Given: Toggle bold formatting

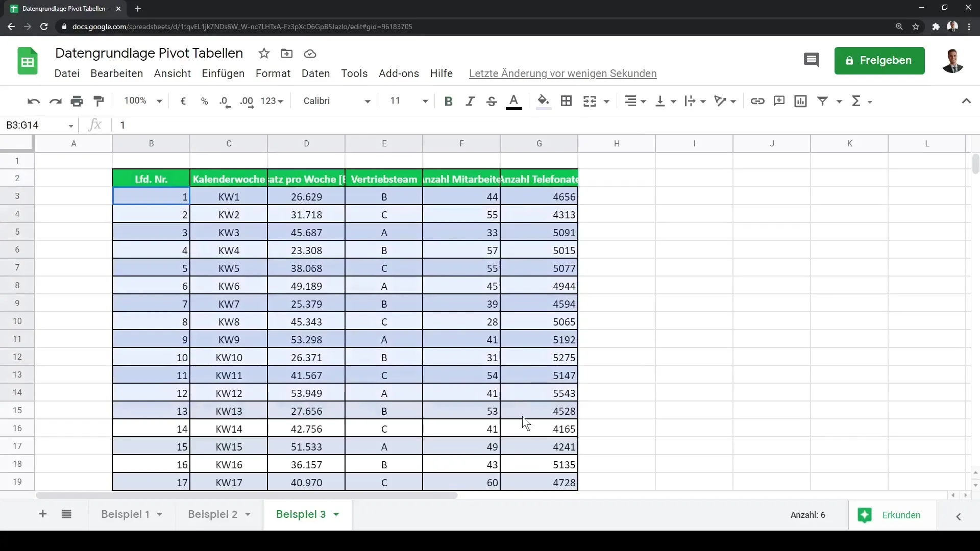Looking at the screenshot, I should tap(449, 101).
